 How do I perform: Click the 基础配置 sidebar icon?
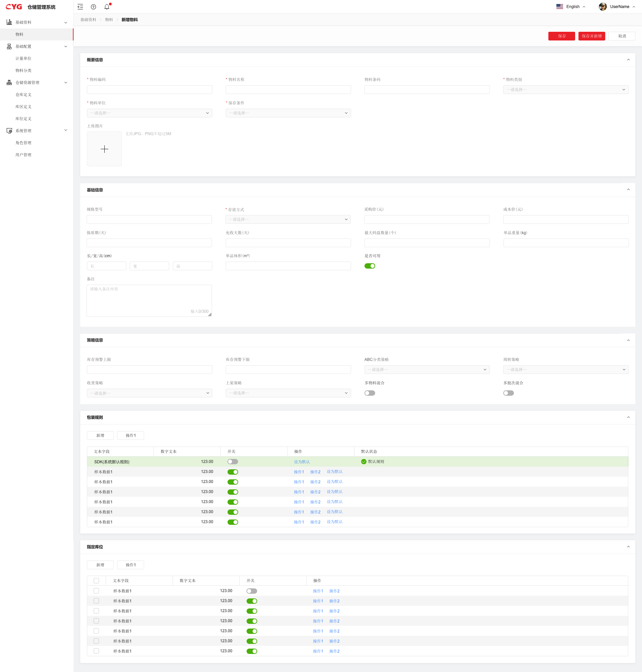(9, 46)
